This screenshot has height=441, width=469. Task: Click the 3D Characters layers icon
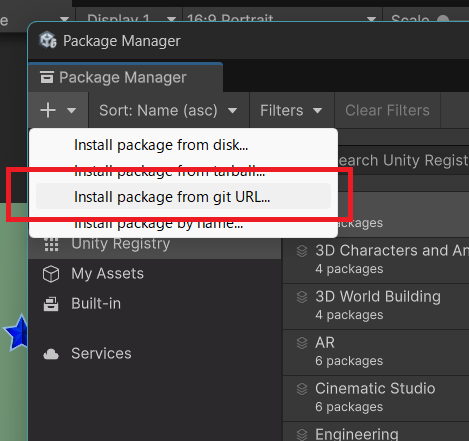coord(302,251)
